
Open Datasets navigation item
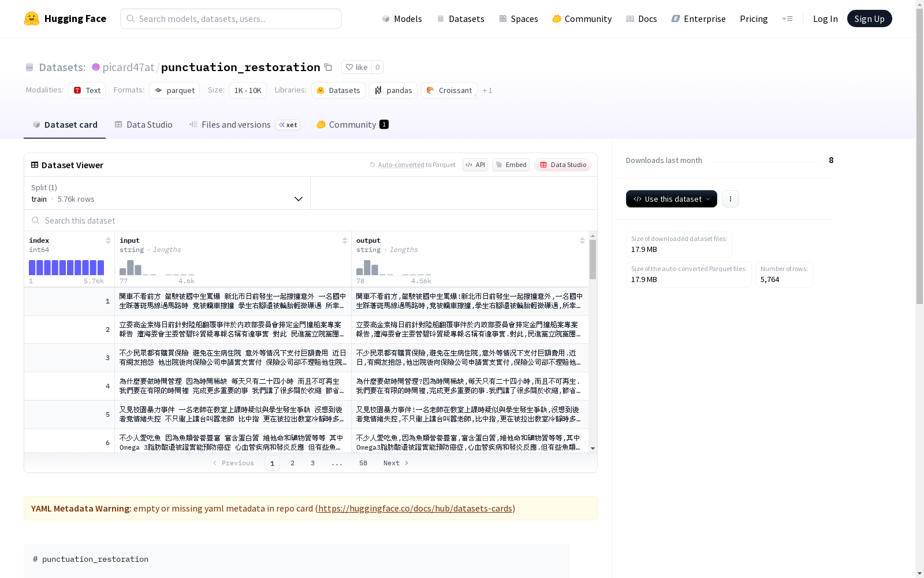point(460,18)
